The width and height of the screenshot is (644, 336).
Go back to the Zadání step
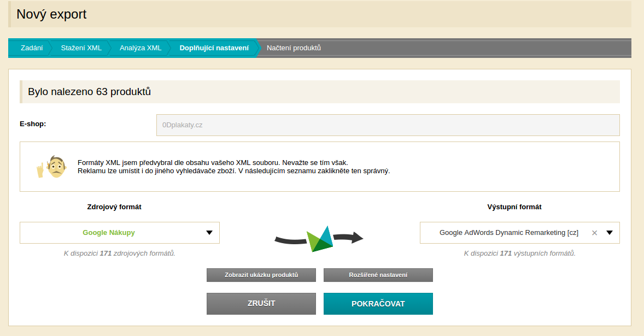click(32, 48)
